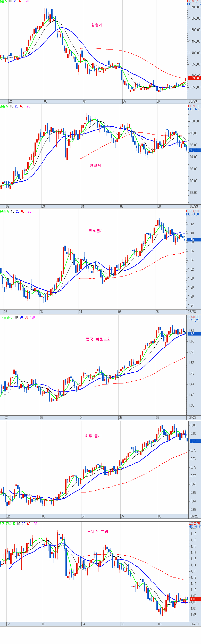Select the blue 95.13 current price tag
The image size is (201, 644).
[194, 150]
